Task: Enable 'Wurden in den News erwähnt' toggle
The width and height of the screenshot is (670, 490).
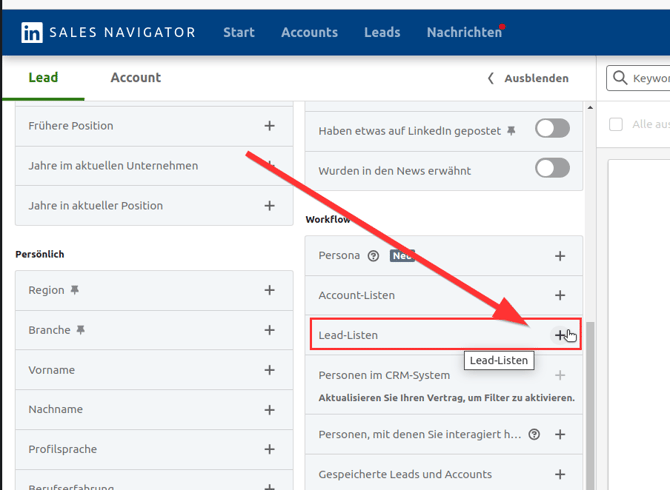Action: coord(552,168)
